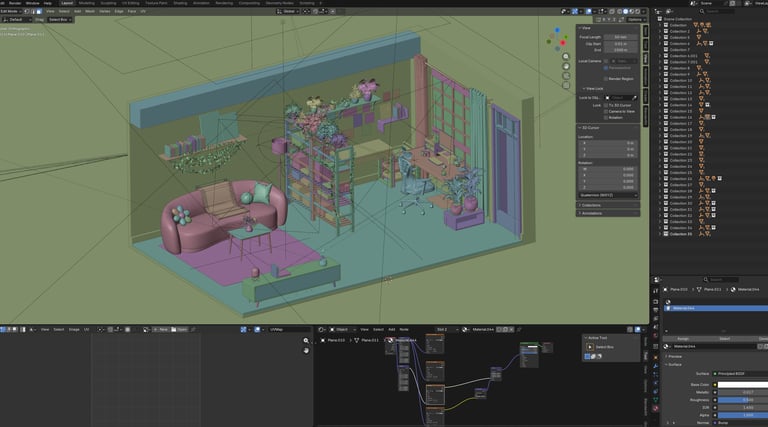768x427 pixels.
Task: Open the Global transform orientation dropdown
Action: [x=287, y=11]
